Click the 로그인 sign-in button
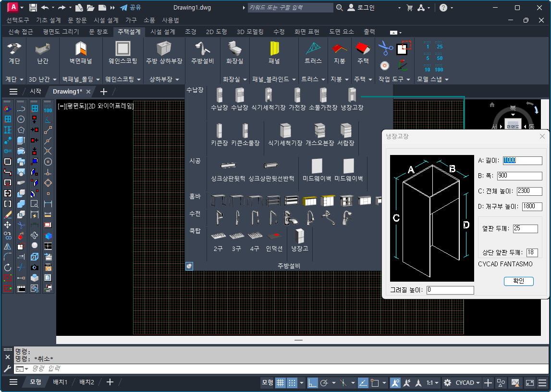Screen dimensions: 551x392 pyautogui.click(x=361, y=8)
